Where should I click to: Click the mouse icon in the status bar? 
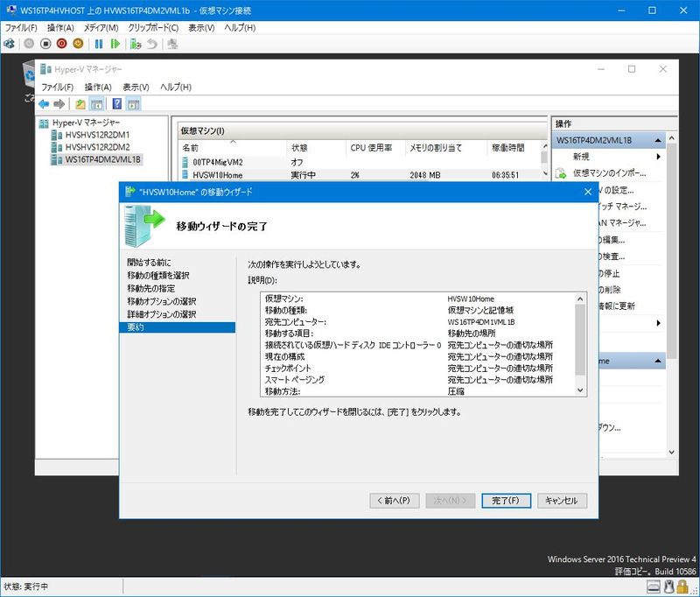point(668,586)
